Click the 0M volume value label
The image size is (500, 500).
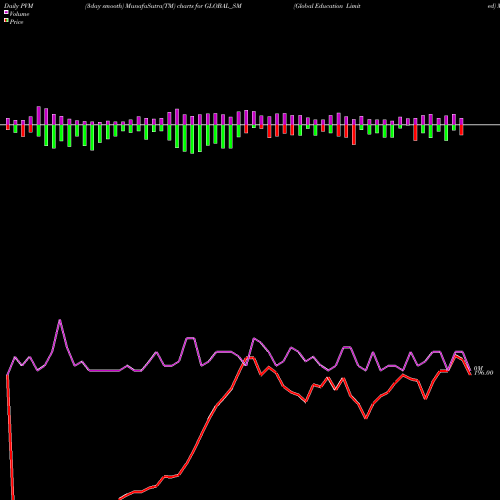(478, 368)
